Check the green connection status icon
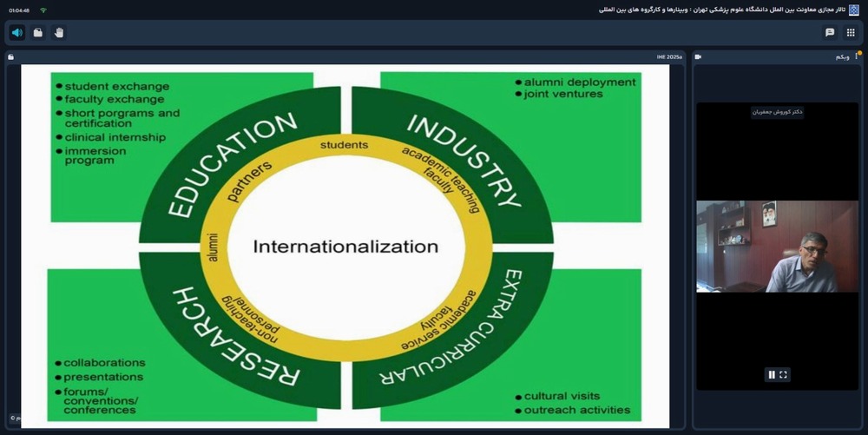The width and height of the screenshot is (868, 435). coord(43,10)
